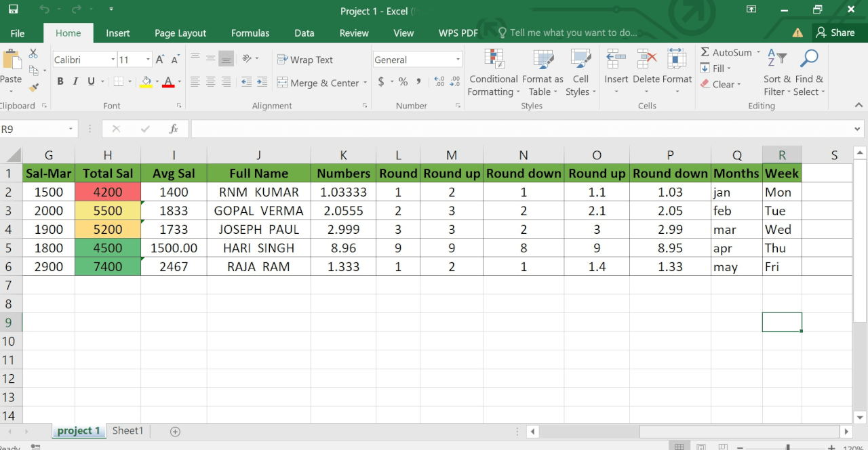Toggle Bold formatting

click(x=60, y=82)
